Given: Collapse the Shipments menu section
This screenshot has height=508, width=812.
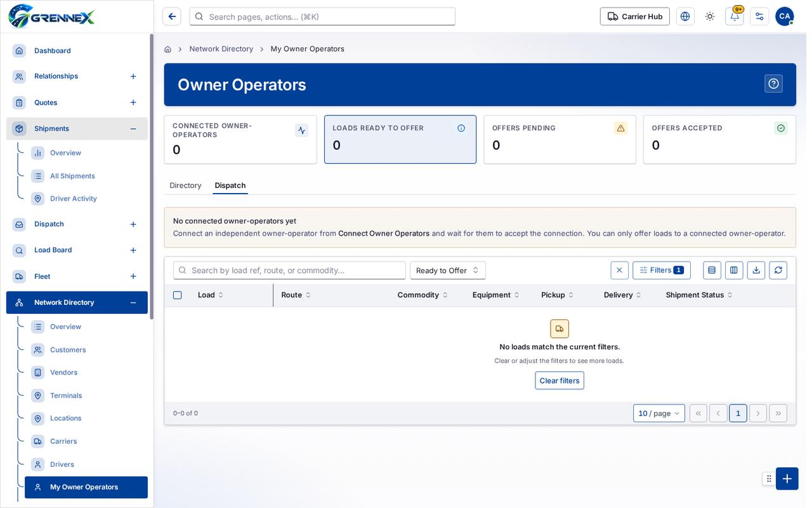Looking at the screenshot, I should click(x=133, y=129).
